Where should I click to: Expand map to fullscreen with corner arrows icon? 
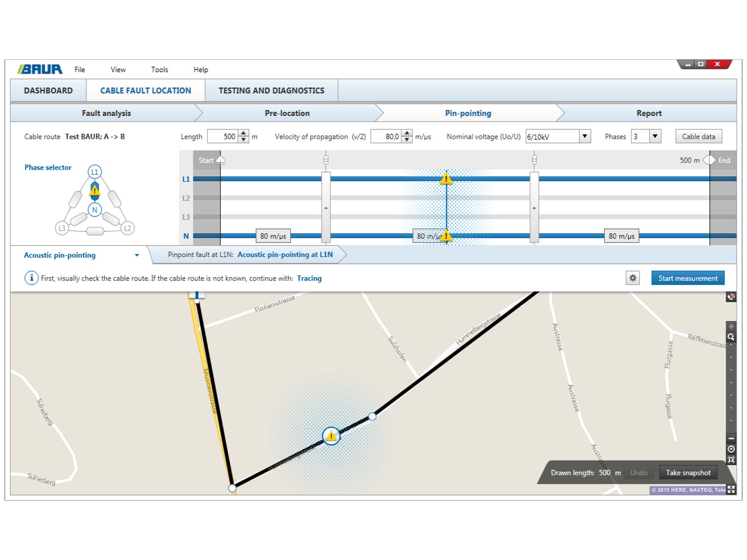tap(731, 490)
